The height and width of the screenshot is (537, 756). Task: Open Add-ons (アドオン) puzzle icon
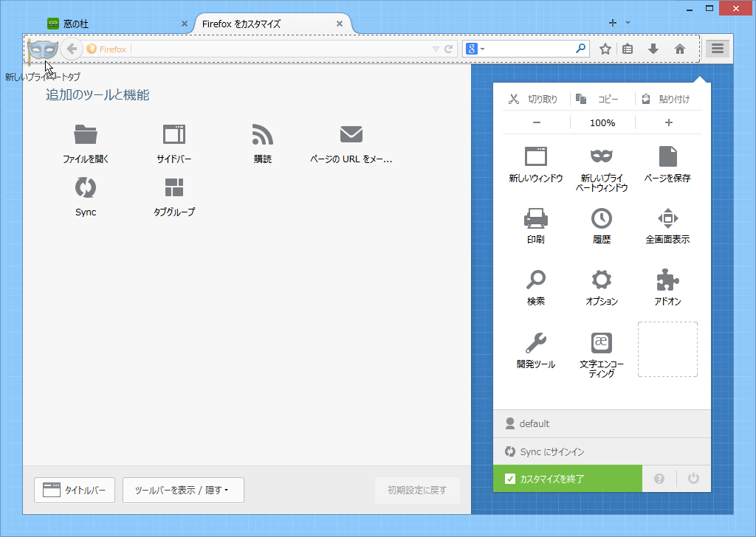667,280
